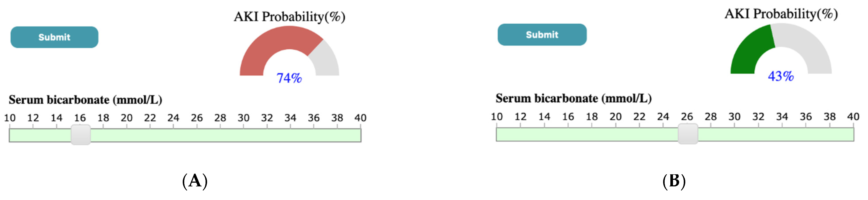
Task: Click the slider handle near 16 in panel A
Action: point(81,135)
